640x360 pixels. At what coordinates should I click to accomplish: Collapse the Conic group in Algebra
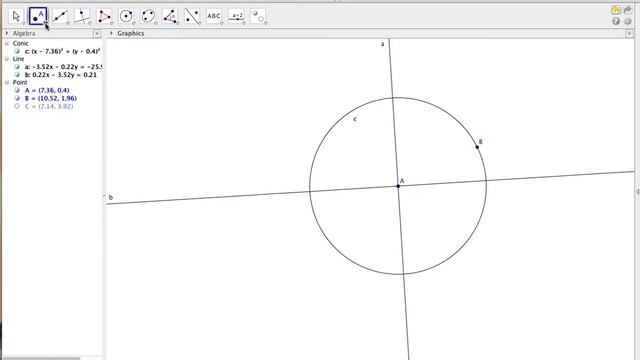7,43
